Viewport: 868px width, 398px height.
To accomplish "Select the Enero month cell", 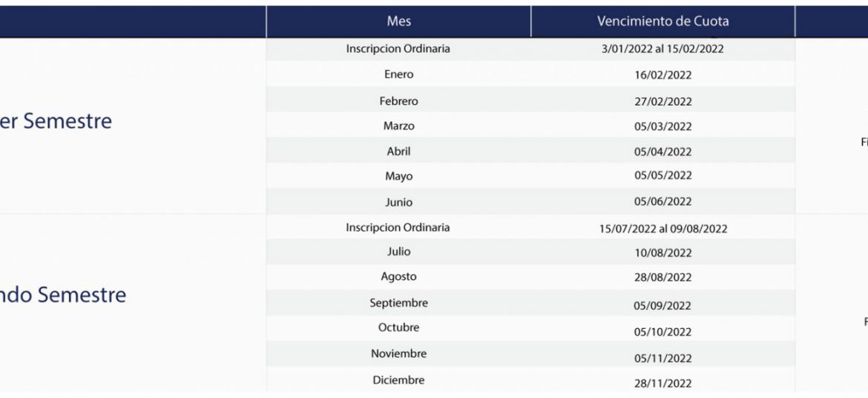I will point(398,74).
